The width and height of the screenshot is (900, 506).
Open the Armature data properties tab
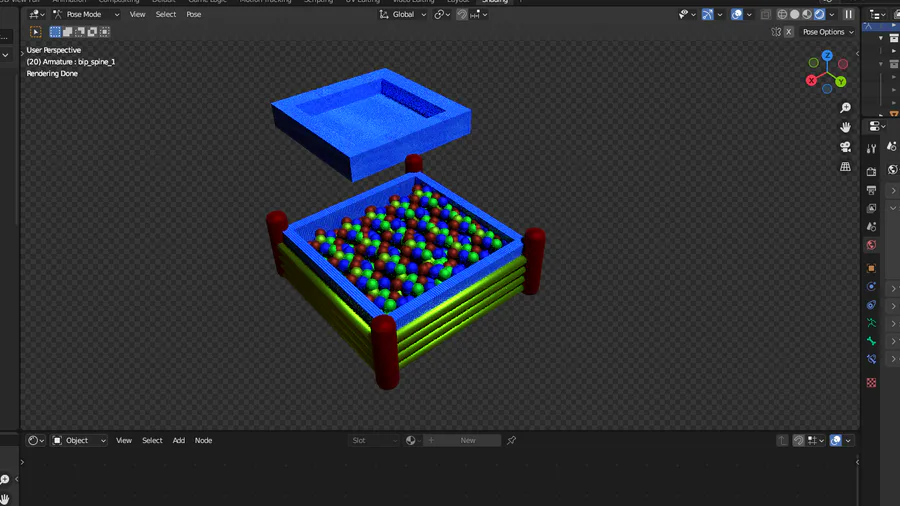click(871, 323)
